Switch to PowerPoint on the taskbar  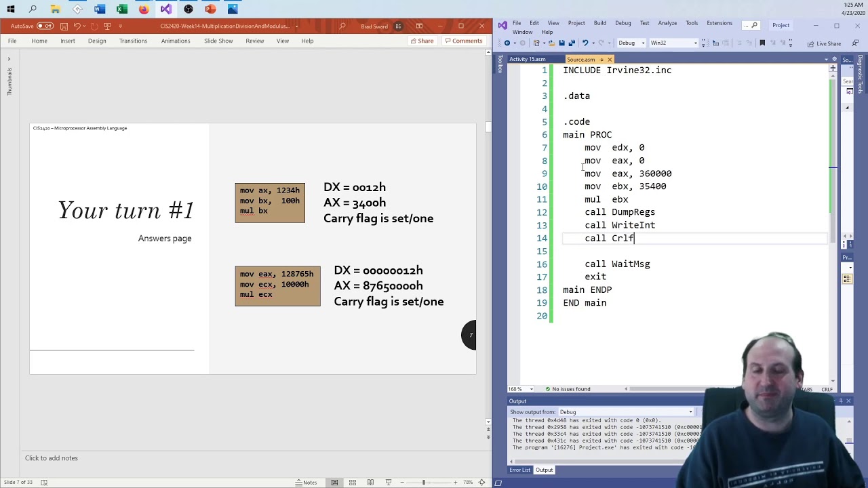210,9
